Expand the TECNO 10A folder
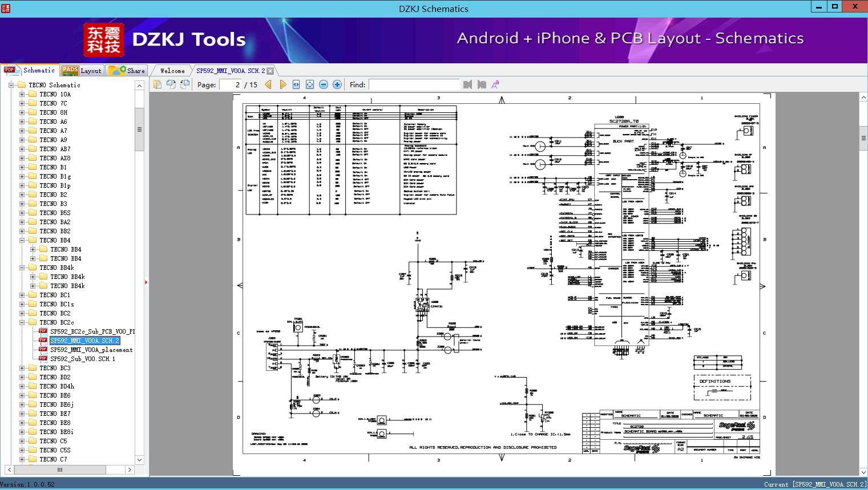868x490 pixels. (x=22, y=94)
